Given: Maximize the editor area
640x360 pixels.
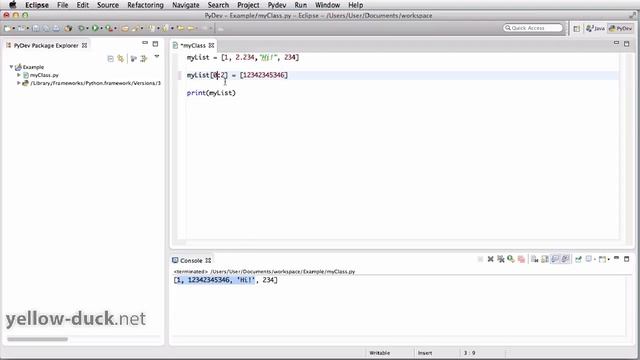Looking at the screenshot, I should (627, 44).
